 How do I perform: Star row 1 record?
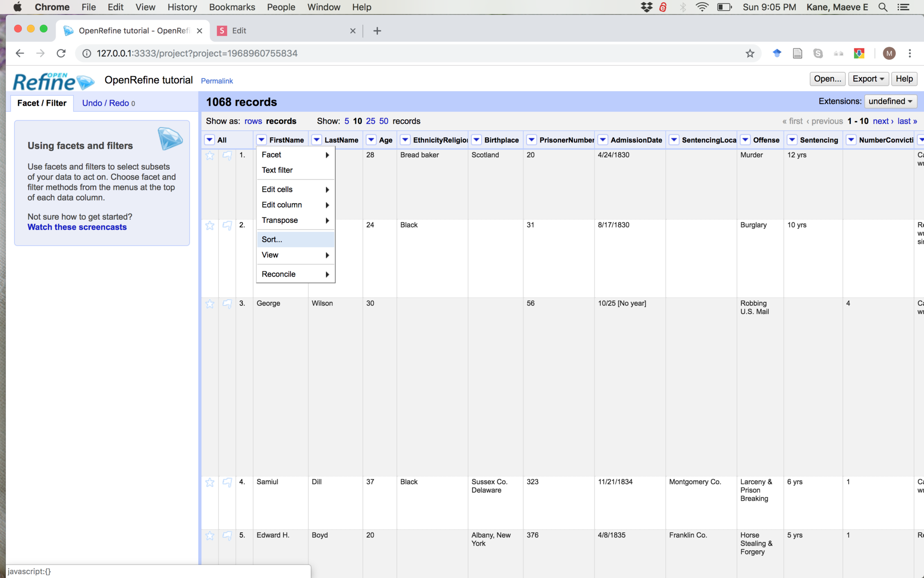point(210,155)
